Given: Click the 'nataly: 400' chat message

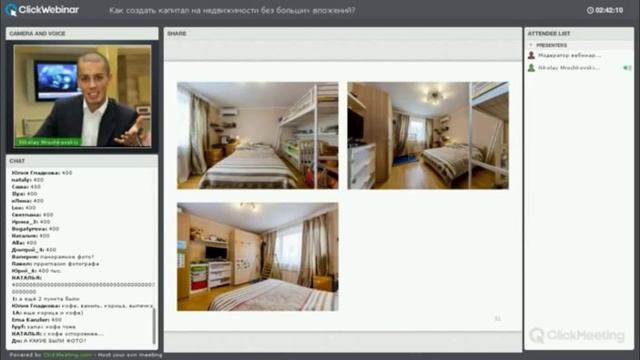Looking at the screenshot, I should pyautogui.click(x=27, y=180).
